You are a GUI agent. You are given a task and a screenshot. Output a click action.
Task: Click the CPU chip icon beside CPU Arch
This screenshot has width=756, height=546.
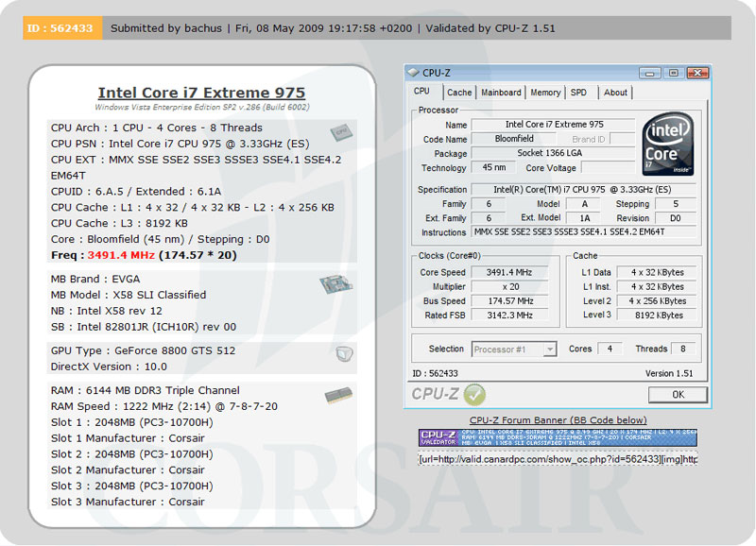[x=341, y=132]
